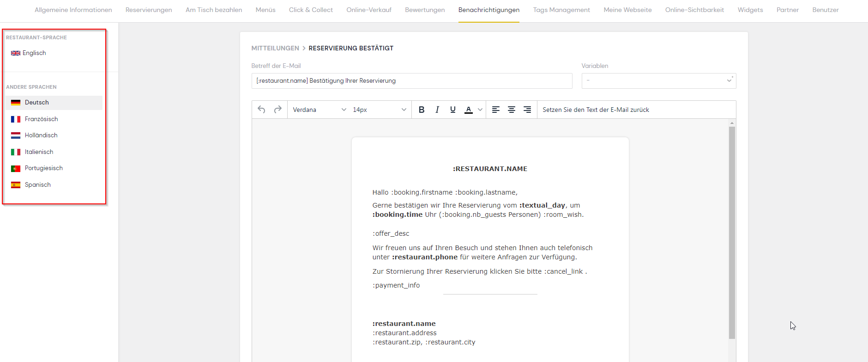
Task: Open Allgemeine Informationen tab
Action: point(73,10)
